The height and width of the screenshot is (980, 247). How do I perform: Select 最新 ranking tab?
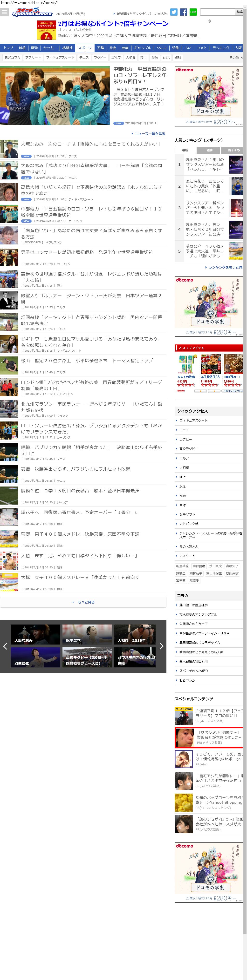[185, 150]
